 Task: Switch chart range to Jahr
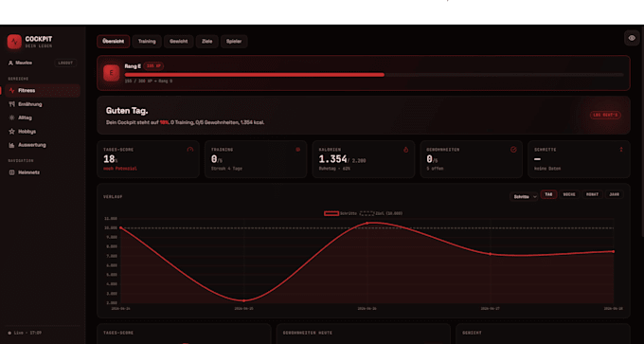(x=615, y=194)
